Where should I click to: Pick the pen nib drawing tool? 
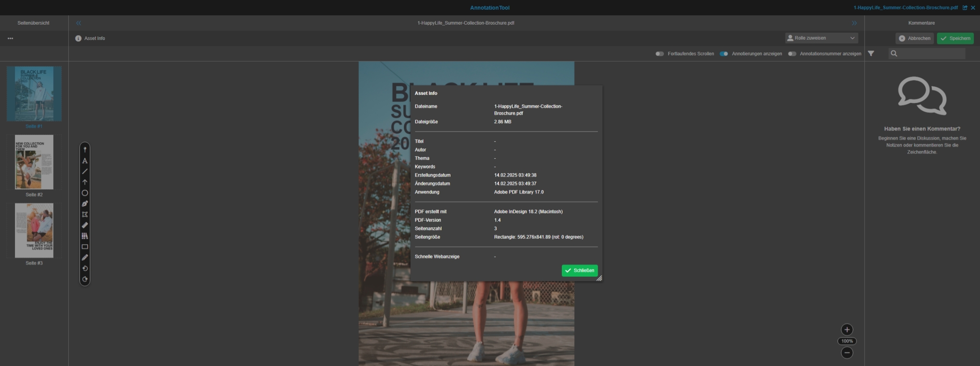85,204
